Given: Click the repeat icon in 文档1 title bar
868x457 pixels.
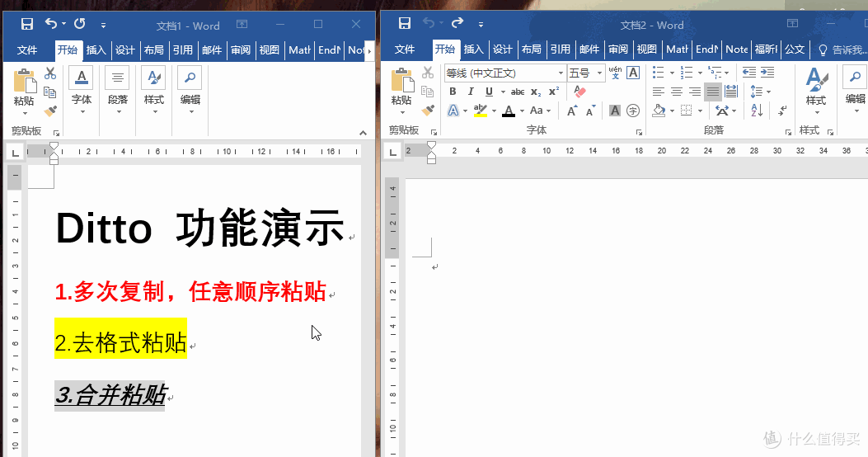Looking at the screenshot, I should click(x=80, y=23).
